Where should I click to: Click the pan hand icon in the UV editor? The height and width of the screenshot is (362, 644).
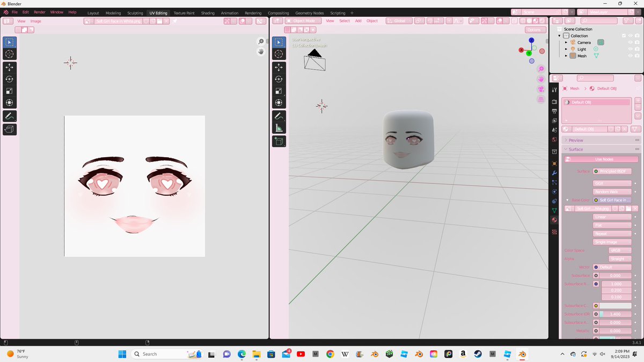(261, 51)
